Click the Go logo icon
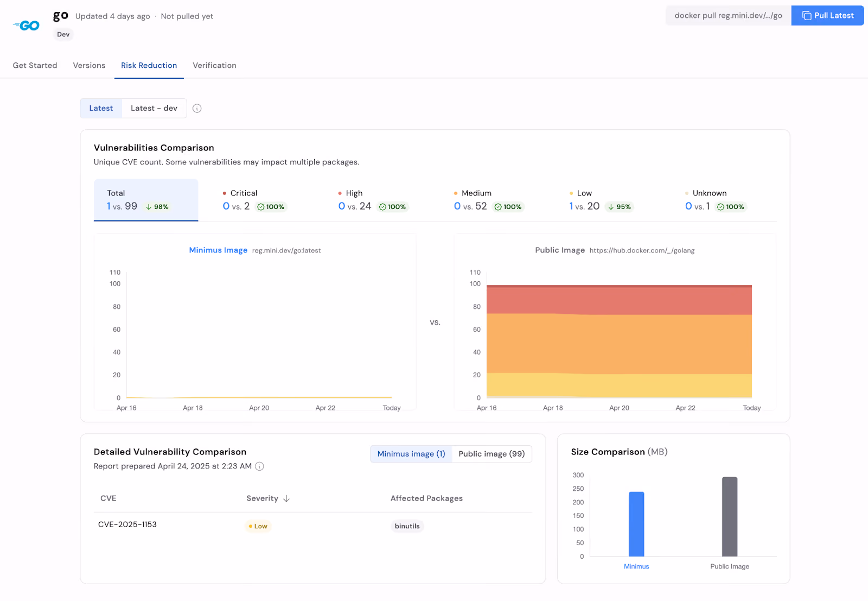The image size is (868, 601). [27, 26]
